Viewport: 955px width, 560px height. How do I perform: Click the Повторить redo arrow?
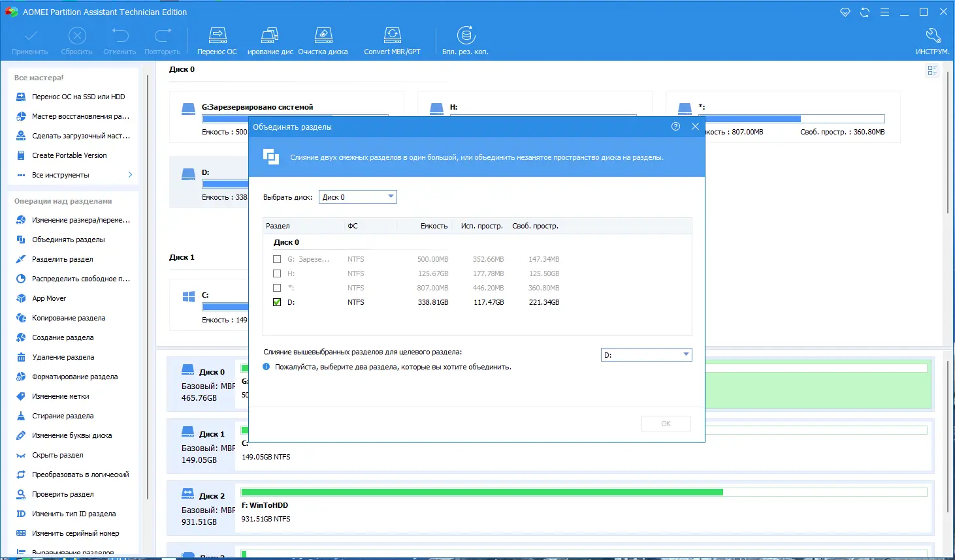point(163,41)
